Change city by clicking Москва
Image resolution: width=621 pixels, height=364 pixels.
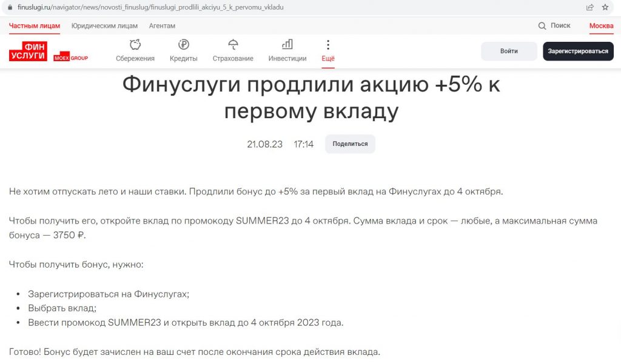[x=601, y=25]
